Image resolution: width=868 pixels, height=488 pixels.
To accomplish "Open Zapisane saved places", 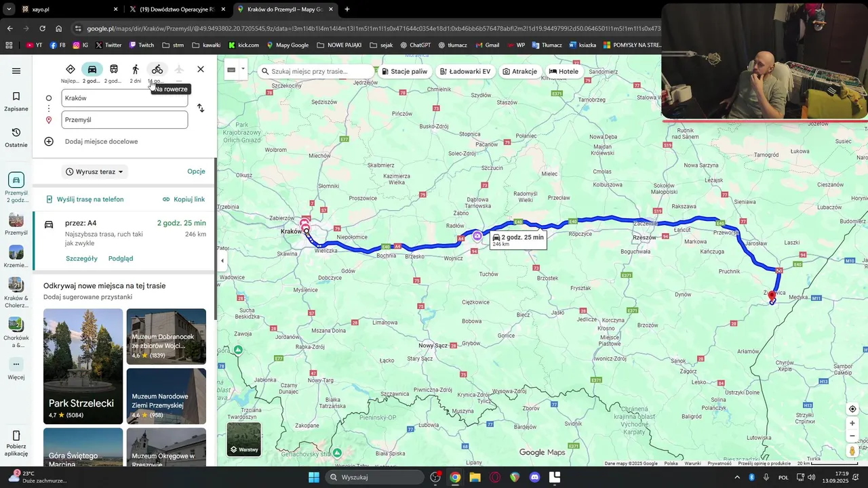I will [x=16, y=101].
